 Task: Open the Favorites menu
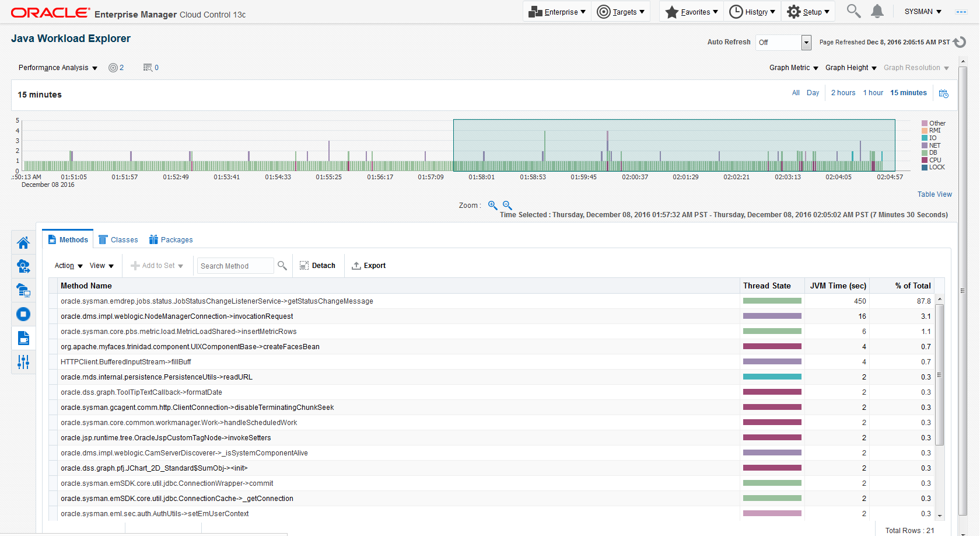coord(691,12)
